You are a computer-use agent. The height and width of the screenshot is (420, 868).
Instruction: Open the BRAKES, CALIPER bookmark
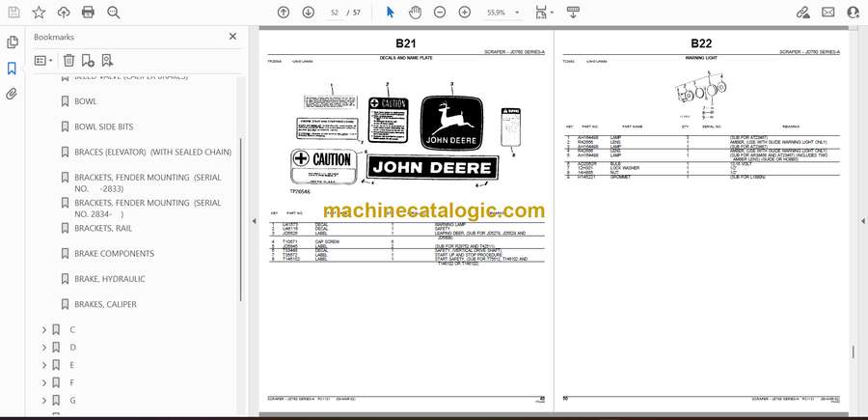click(x=105, y=304)
